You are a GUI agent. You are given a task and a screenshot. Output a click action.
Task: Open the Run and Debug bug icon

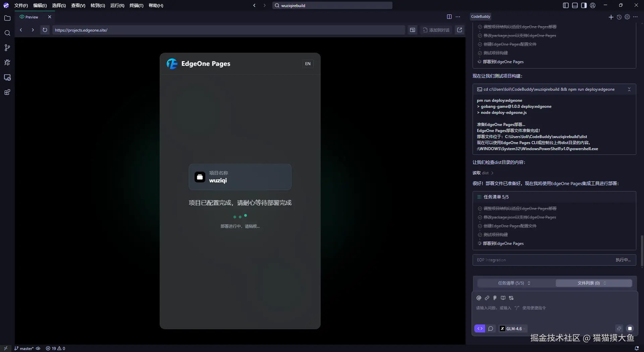[7, 62]
